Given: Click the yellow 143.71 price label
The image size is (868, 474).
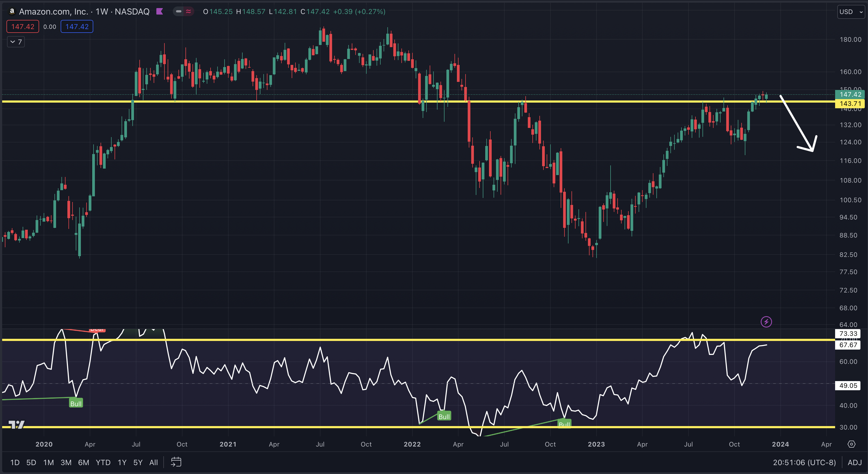Looking at the screenshot, I should (x=850, y=104).
